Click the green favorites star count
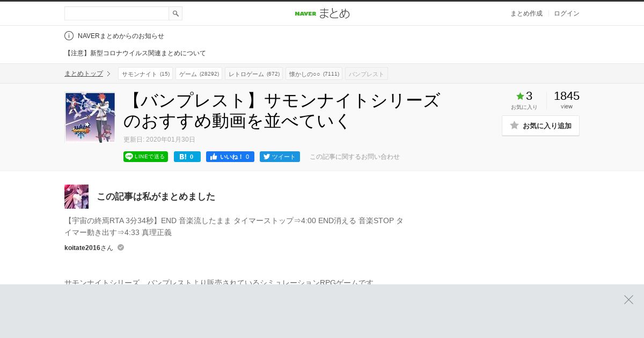 [x=524, y=96]
